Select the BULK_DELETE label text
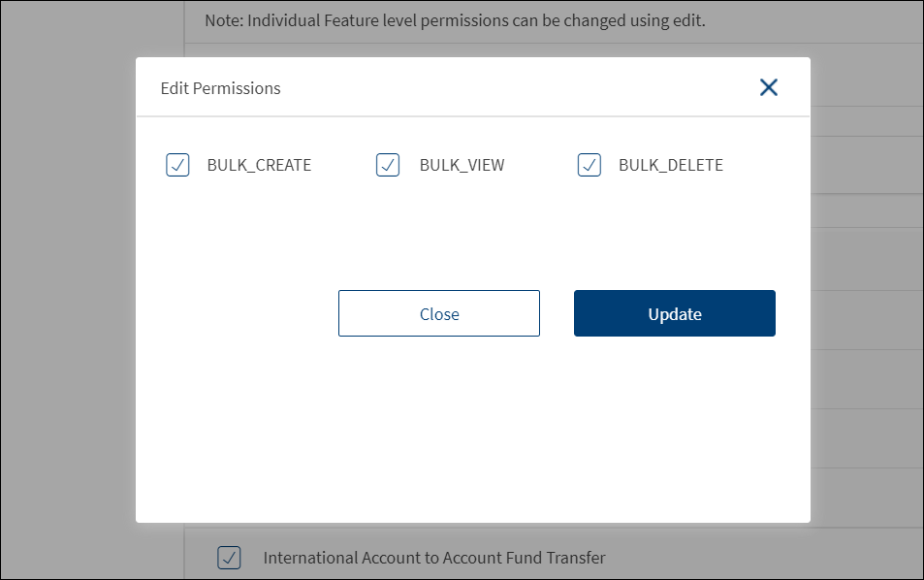The image size is (924, 580). click(x=671, y=165)
